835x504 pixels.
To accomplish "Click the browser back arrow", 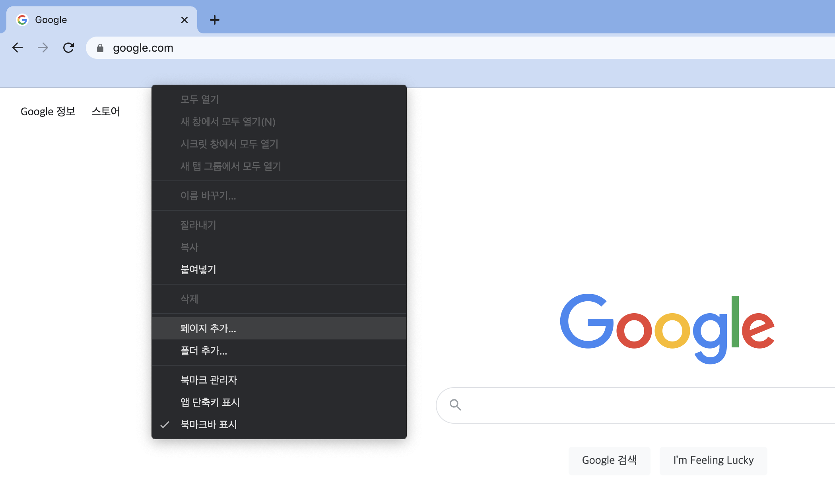I will coord(17,48).
